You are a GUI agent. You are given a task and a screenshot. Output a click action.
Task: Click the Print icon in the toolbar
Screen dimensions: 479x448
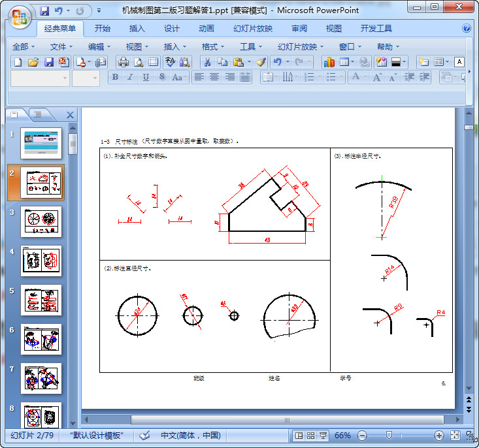click(x=124, y=62)
